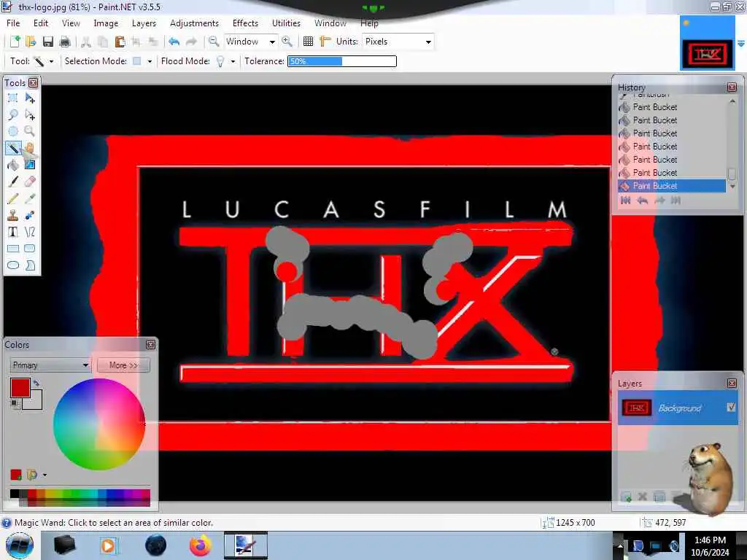Pick a hue on the color wheel

(99, 424)
